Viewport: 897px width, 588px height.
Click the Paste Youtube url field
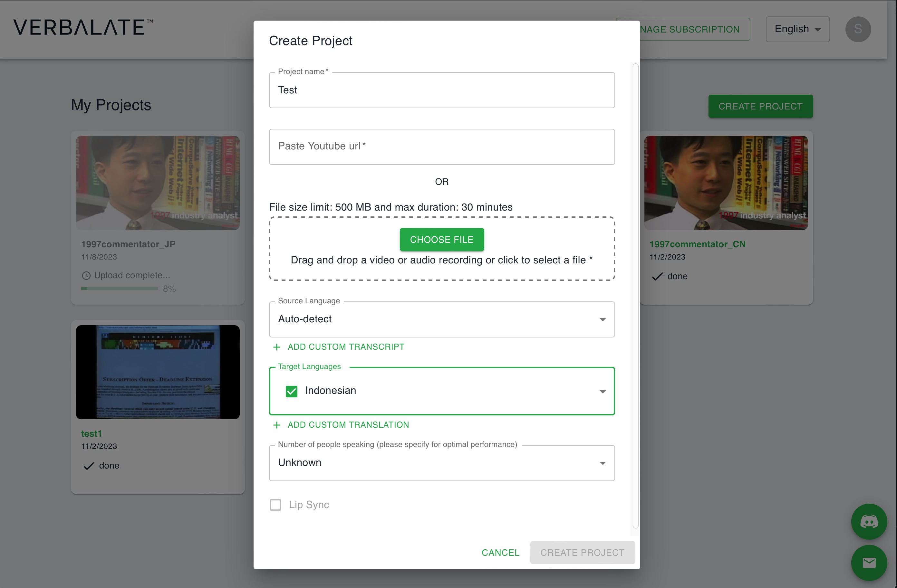pos(441,147)
